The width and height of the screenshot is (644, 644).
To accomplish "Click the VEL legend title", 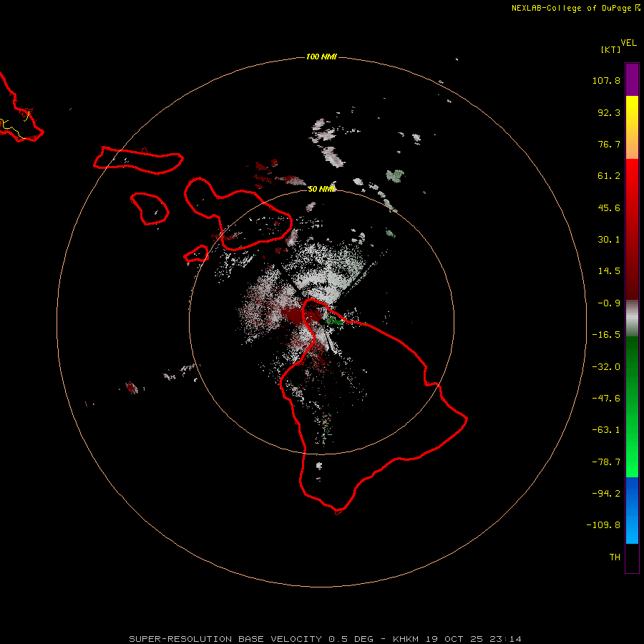I will pyautogui.click(x=628, y=43).
